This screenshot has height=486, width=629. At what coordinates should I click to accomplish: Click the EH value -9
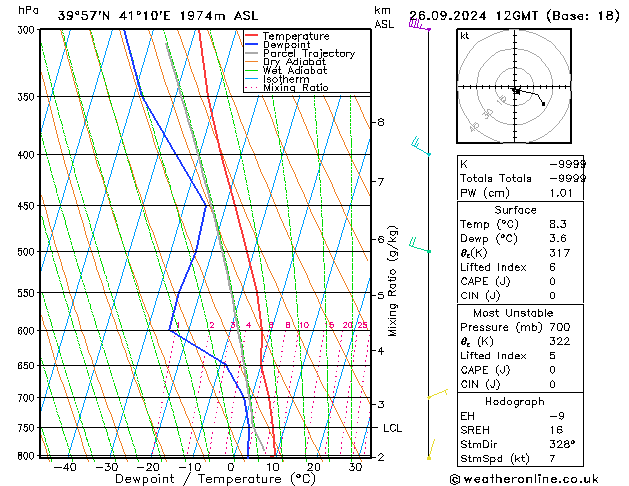(x=557, y=416)
